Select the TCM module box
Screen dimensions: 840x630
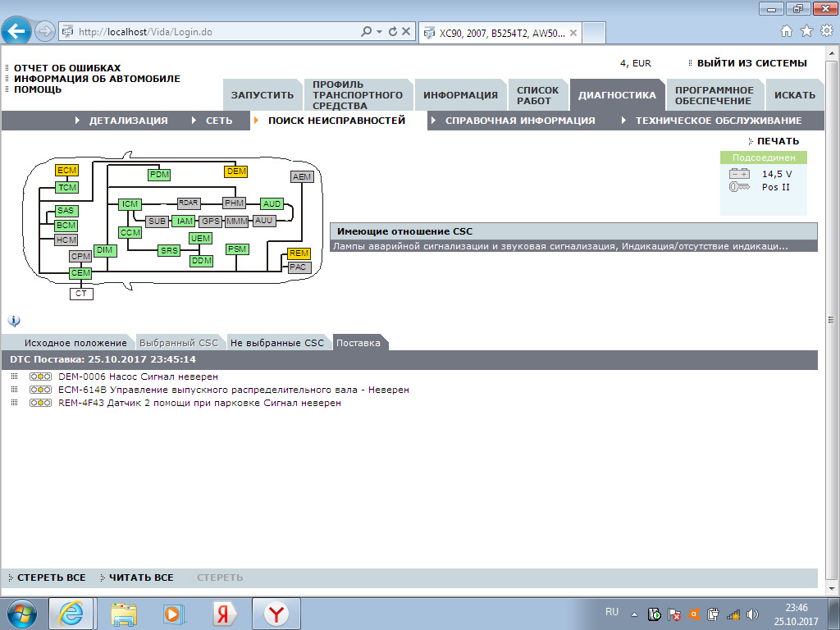coord(67,188)
